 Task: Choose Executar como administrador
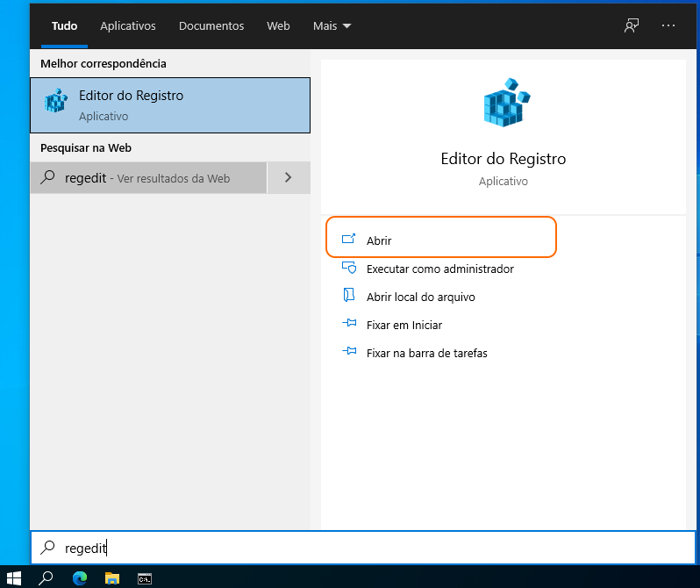tap(440, 269)
